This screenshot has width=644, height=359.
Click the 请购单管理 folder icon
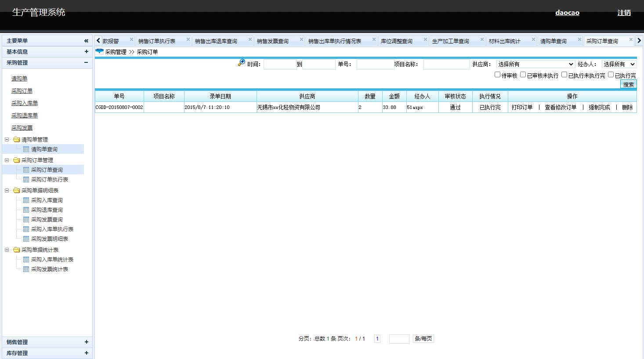click(17, 140)
